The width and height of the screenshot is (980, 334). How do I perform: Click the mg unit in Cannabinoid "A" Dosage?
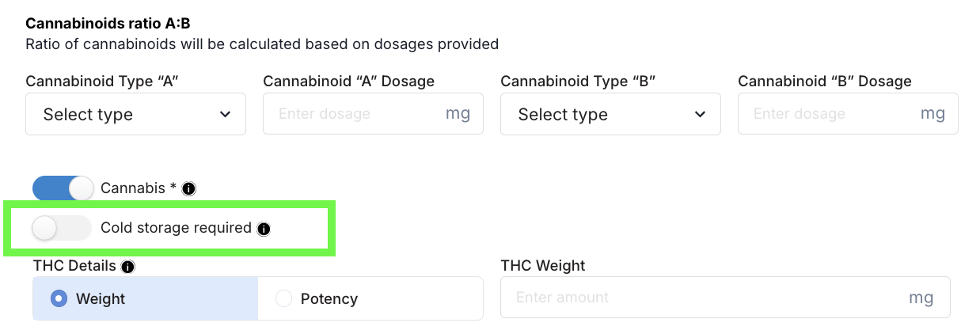[x=458, y=114]
